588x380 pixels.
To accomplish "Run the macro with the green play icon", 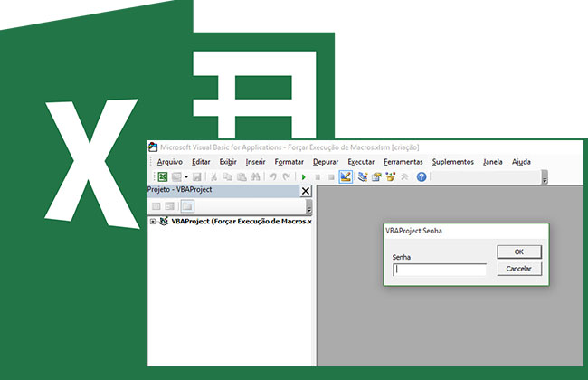I will coord(303,177).
